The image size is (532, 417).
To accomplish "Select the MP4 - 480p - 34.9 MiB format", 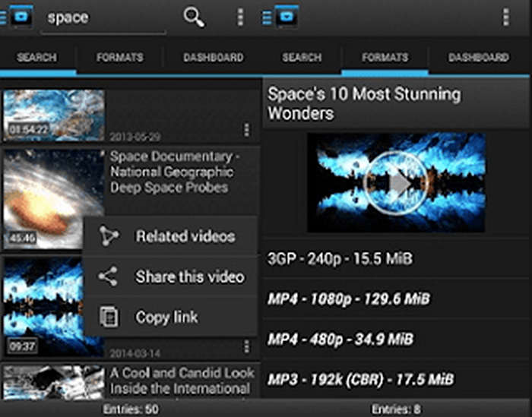I will tap(396, 339).
